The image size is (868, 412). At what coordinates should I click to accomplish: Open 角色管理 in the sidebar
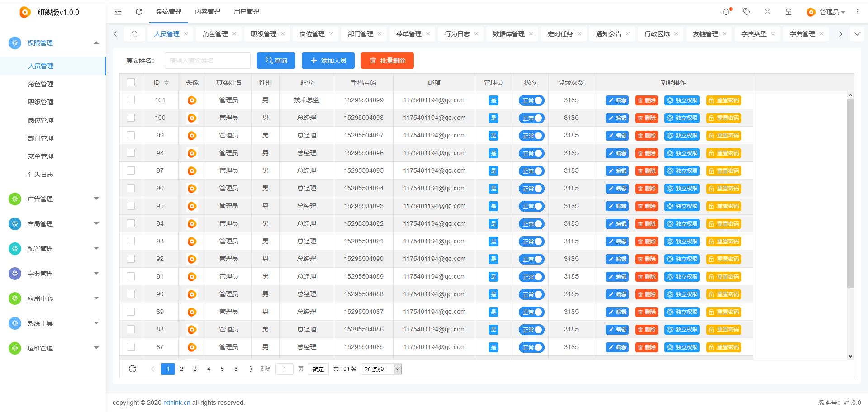coord(41,84)
